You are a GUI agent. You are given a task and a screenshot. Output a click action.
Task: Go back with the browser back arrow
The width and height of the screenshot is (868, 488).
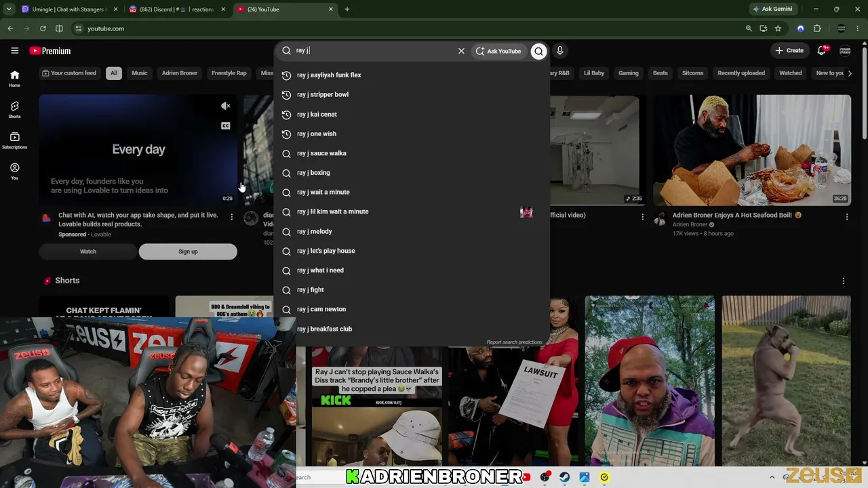(x=10, y=28)
